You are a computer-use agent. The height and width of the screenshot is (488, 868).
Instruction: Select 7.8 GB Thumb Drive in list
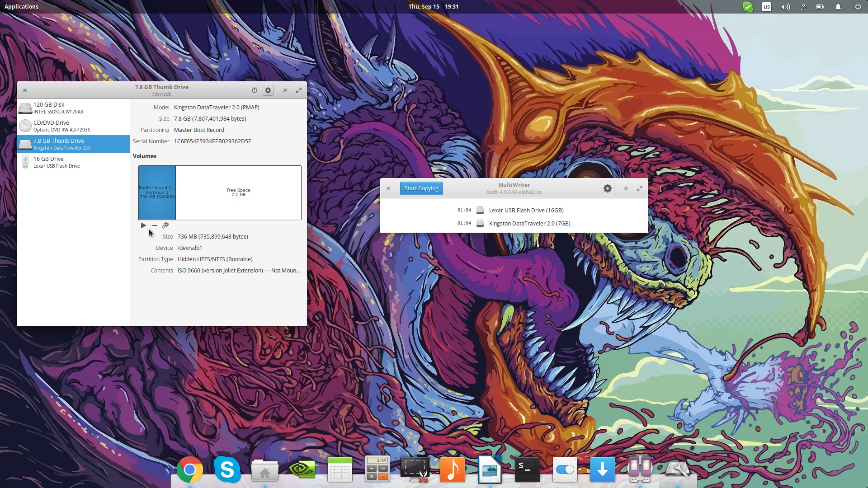point(73,144)
